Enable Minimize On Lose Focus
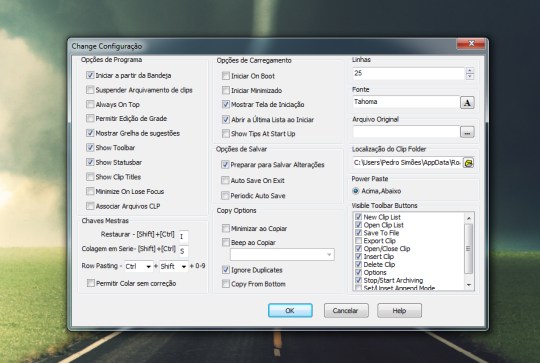540x363 pixels. tap(90, 191)
